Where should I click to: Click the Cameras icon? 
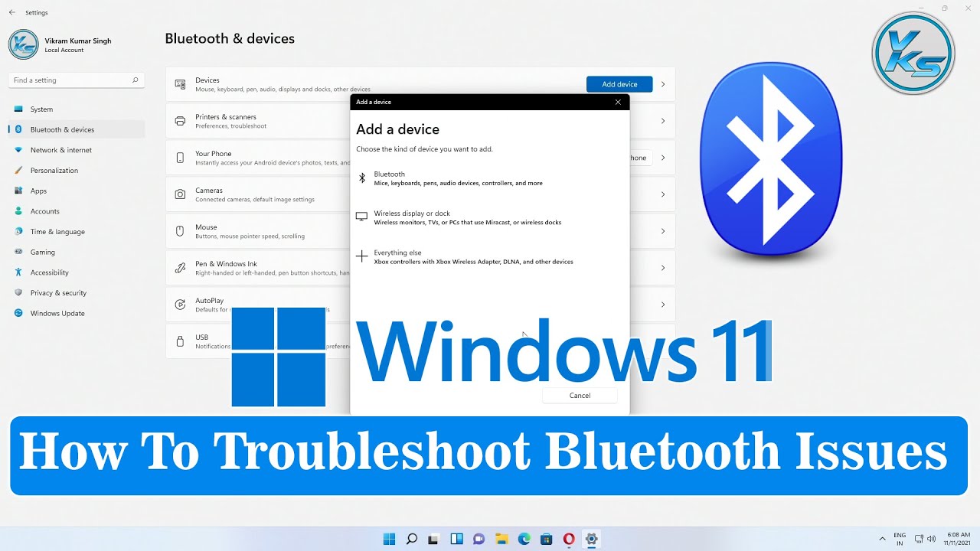click(x=180, y=194)
